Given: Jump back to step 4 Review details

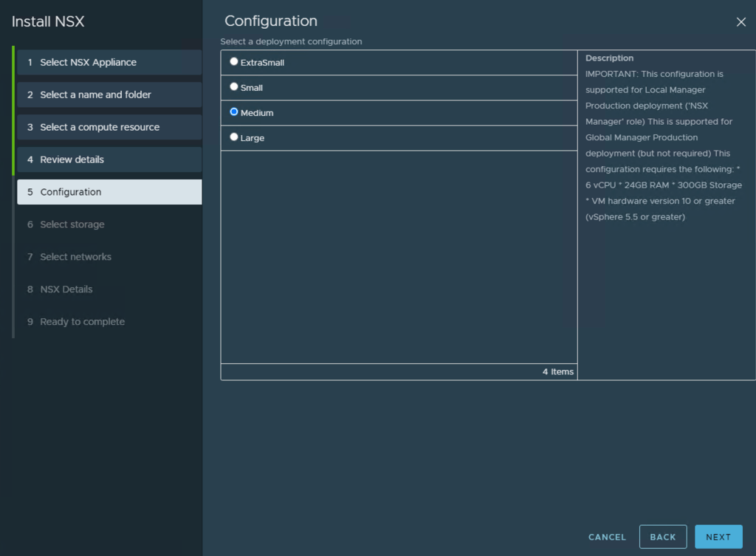Looking at the screenshot, I should pyautogui.click(x=72, y=159).
